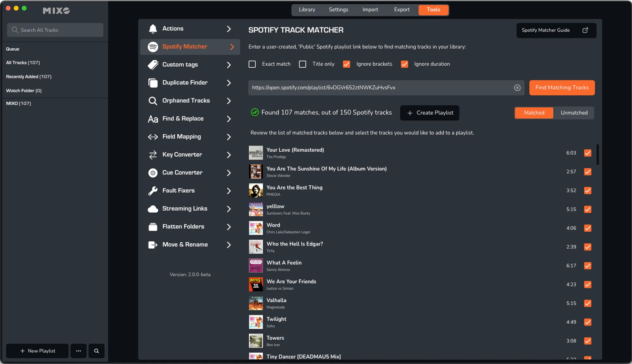632x364 pixels.
Task: Uncheck the track Valhalla by Magnetude
Action: tap(588, 303)
